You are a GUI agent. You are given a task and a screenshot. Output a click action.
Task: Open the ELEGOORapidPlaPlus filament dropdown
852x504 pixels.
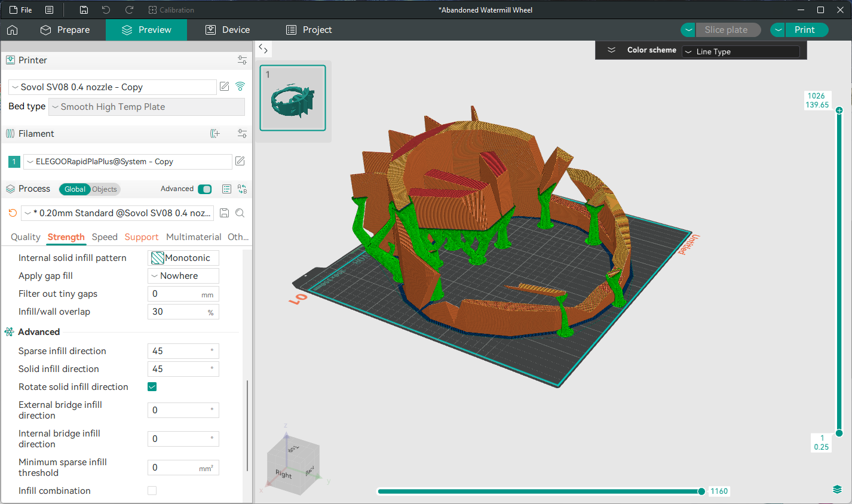[x=127, y=162]
